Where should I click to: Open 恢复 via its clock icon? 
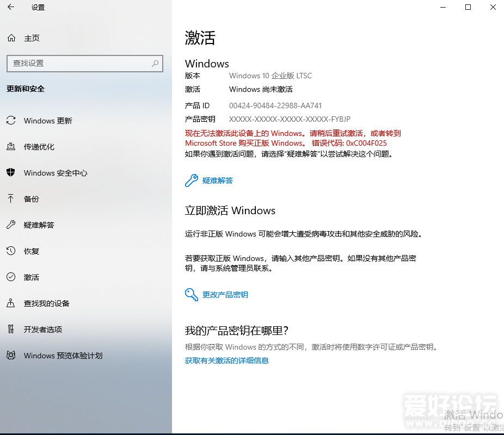click(11, 251)
